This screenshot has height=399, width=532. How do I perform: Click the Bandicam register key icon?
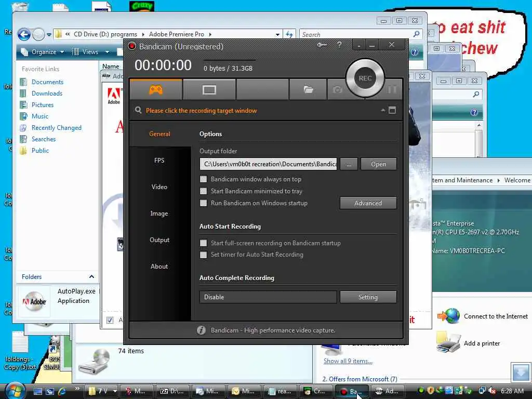pyautogui.click(x=322, y=45)
